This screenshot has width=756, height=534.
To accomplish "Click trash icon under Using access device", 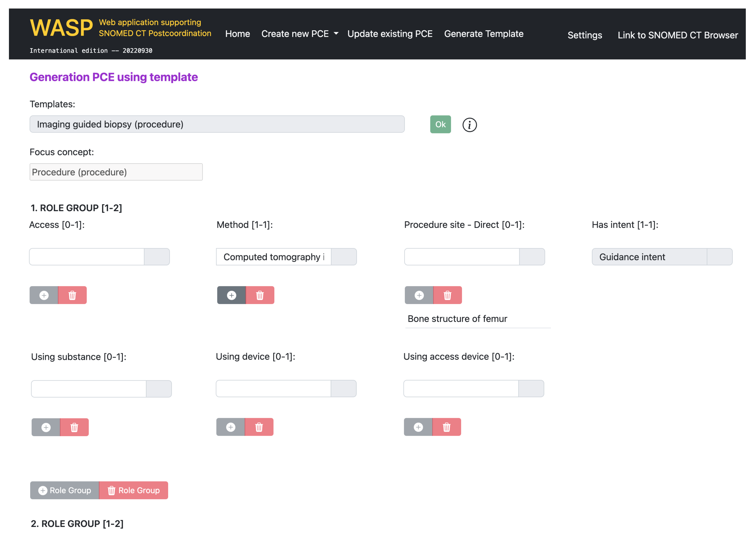I will (x=446, y=427).
